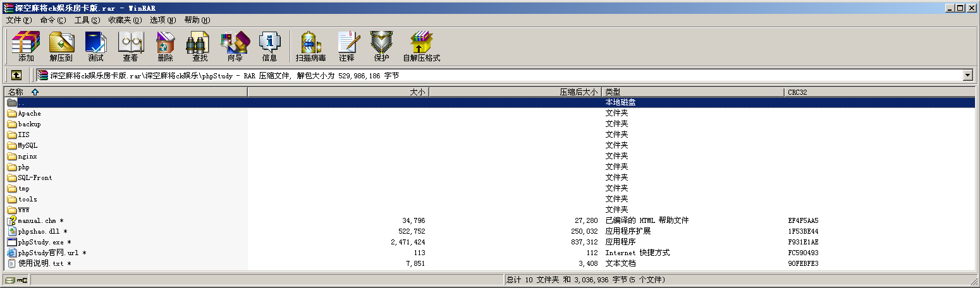
Task: Sort files by 压缩后大小 column
Action: [515, 92]
